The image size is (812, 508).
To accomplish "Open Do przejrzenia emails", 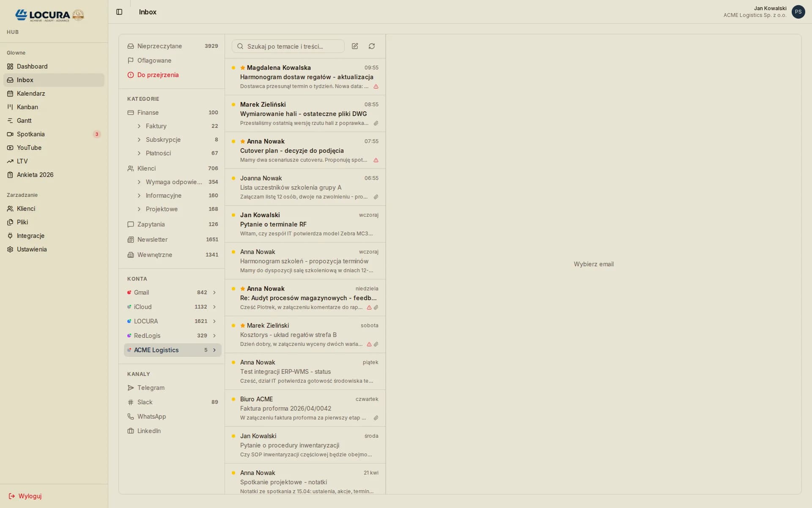I will (157, 75).
